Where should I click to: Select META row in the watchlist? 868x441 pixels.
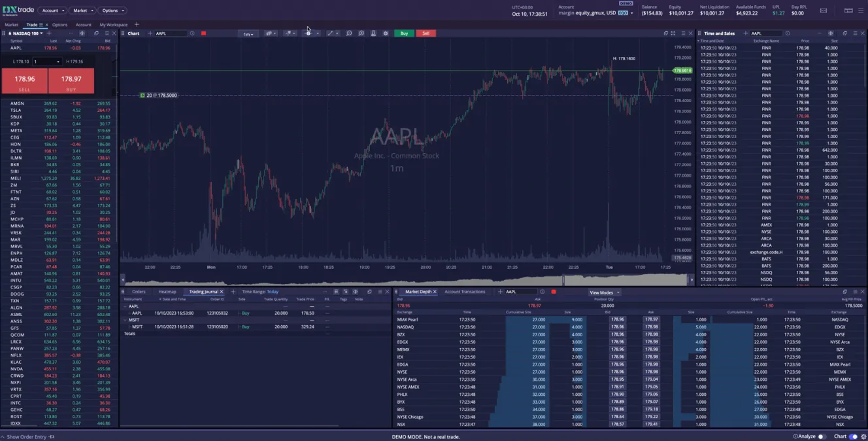pyautogui.click(x=58, y=130)
